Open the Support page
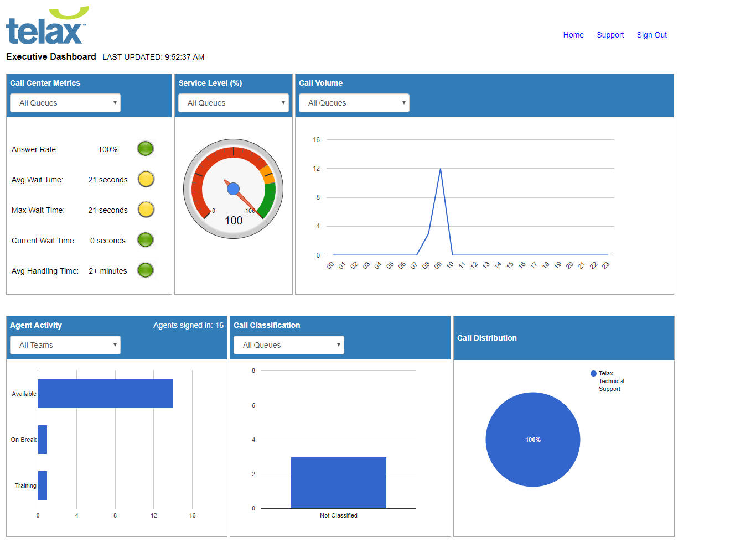The height and width of the screenshot is (543, 756). pos(610,35)
